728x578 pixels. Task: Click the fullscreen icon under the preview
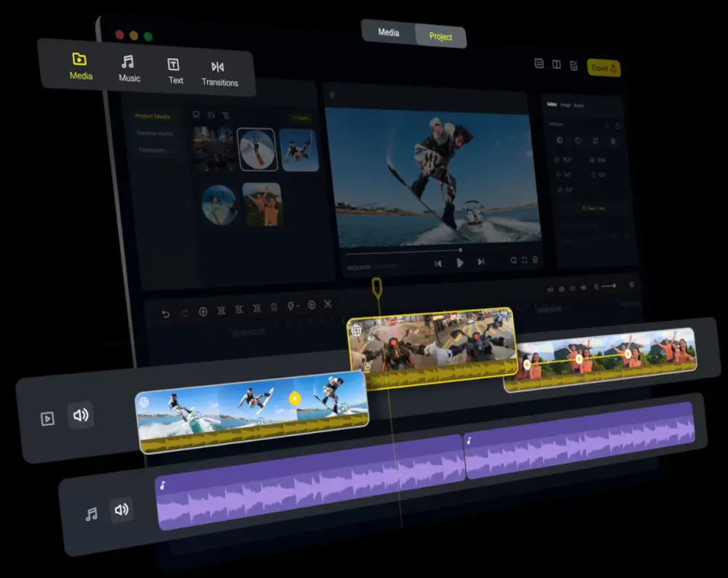pyautogui.click(x=524, y=260)
